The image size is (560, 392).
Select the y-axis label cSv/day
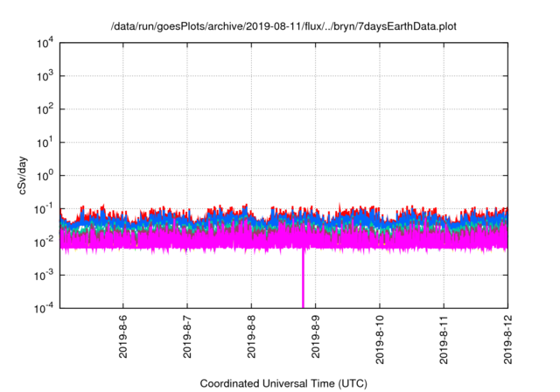[x=23, y=175]
